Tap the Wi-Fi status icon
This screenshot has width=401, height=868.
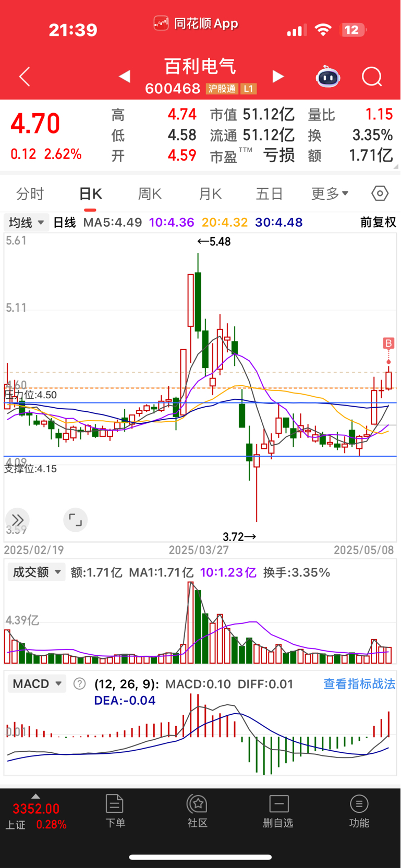pyautogui.click(x=323, y=30)
